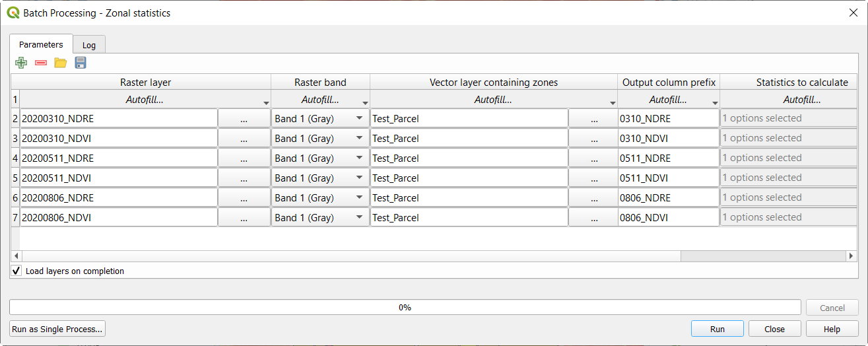
Task: Click the horizontal scrollbar right arrow
Action: 851,256
